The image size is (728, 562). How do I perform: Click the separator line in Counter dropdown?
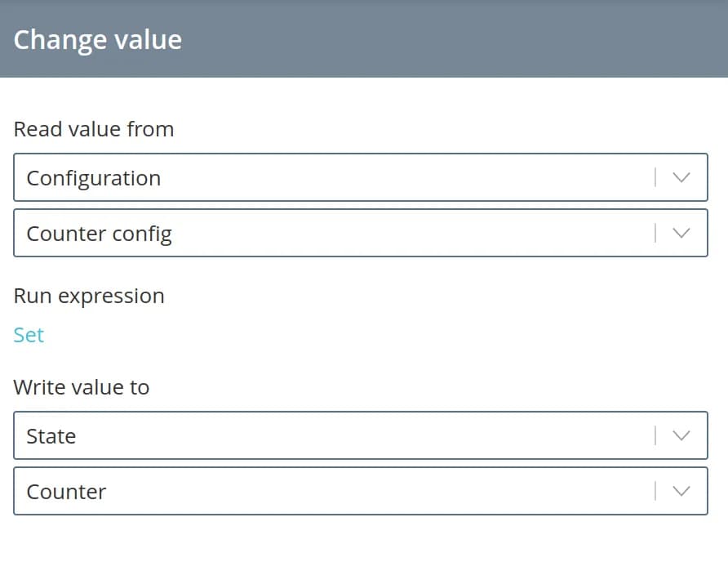coord(655,491)
